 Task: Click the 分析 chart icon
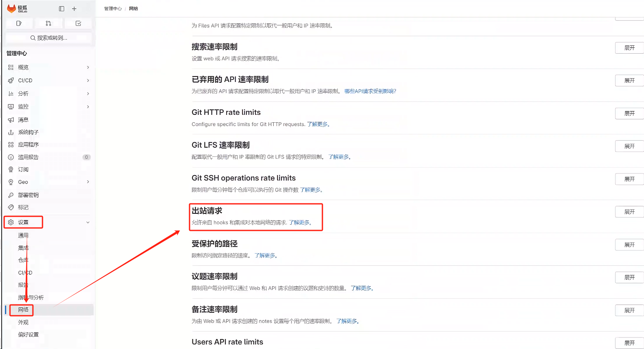tap(11, 94)
